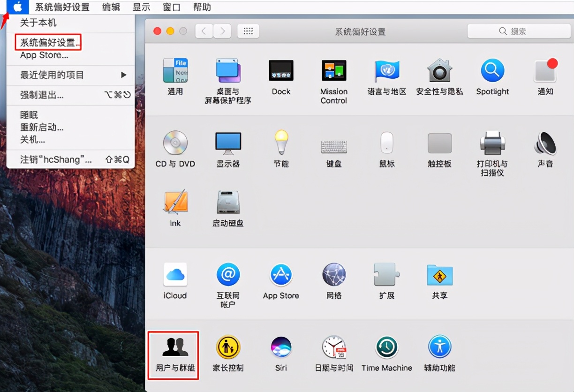Open the Apple menu
This screenshot has height=392, width=574.
tap(17, 7)
